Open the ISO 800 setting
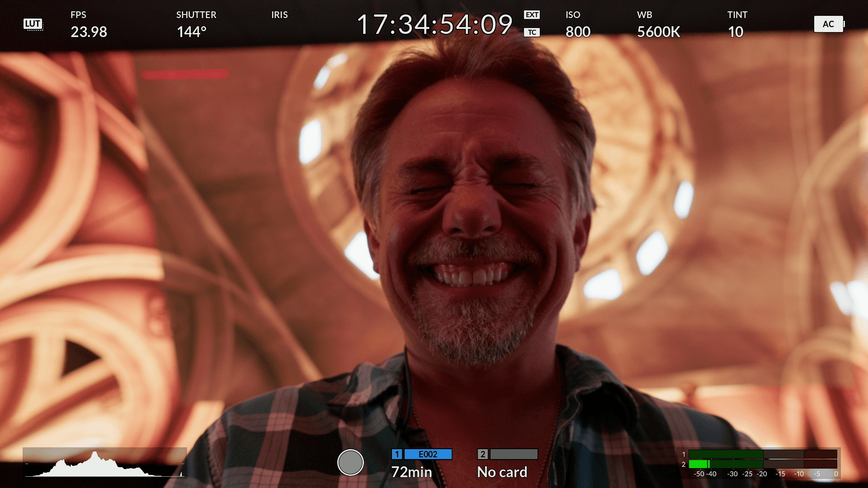The image size is (868, 488). (578, 32)
